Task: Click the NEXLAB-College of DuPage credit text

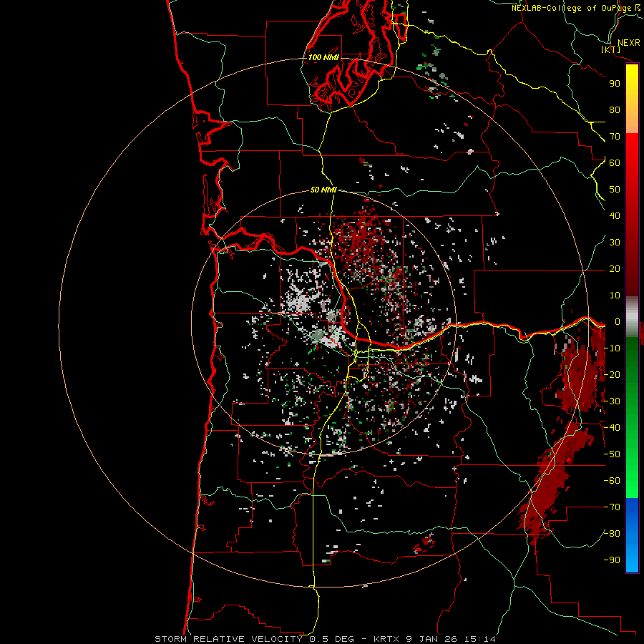Action: pyautogui.click(x=571, y=8)
